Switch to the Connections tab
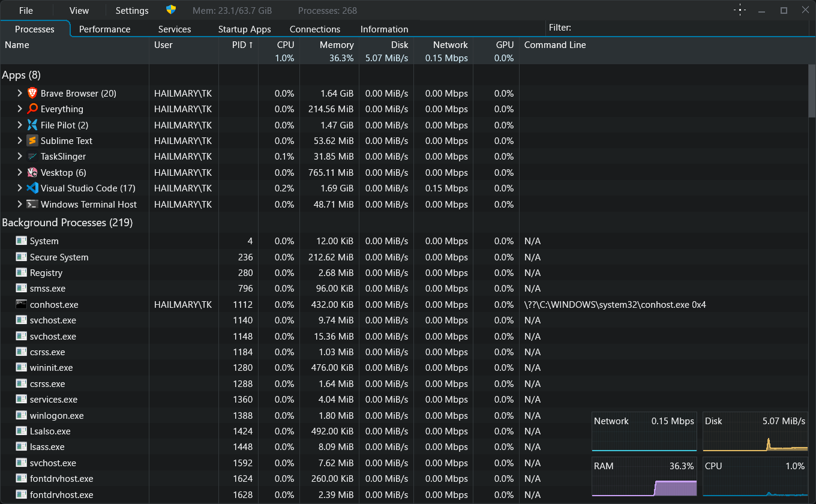 click(x=315, y=29)
